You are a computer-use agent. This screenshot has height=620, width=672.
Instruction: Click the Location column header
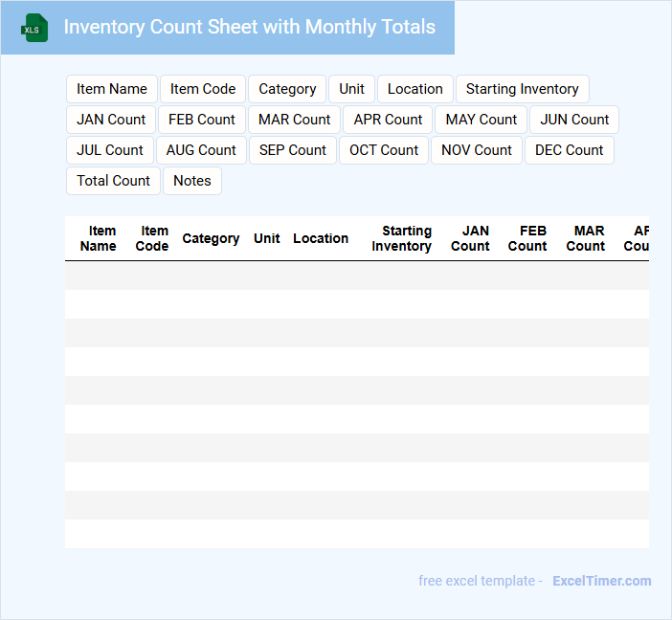point(321,238)
